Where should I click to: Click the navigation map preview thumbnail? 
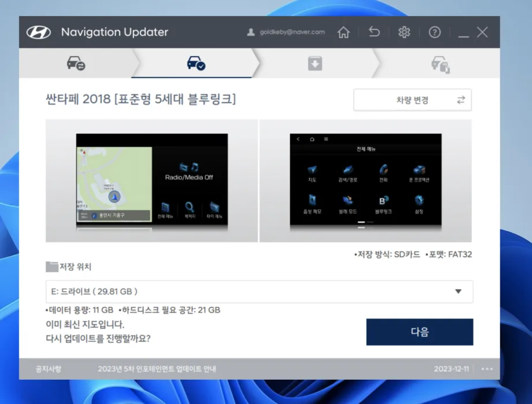[152, 181]
